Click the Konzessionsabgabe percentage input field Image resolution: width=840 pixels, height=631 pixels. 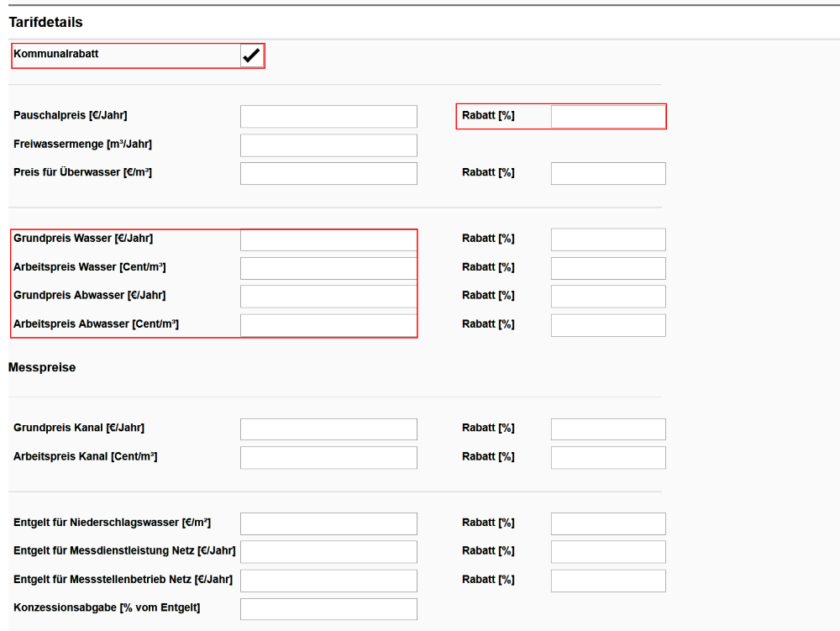[328, 609]
